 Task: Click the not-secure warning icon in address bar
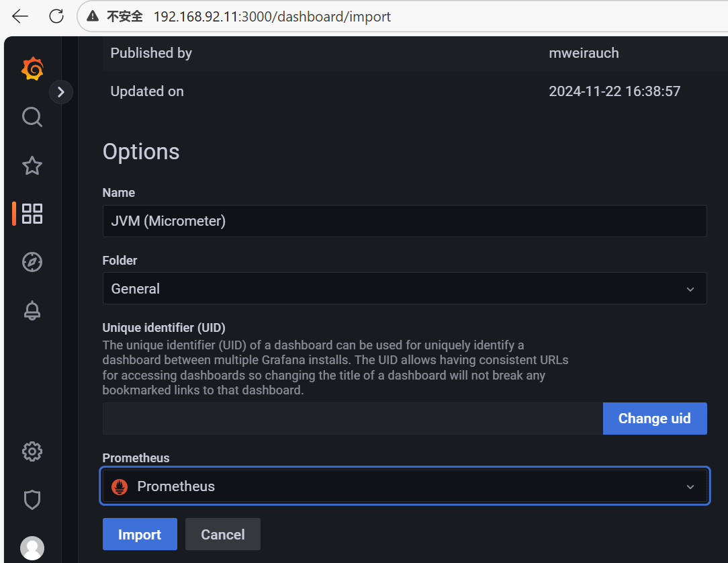pos(93,16)
